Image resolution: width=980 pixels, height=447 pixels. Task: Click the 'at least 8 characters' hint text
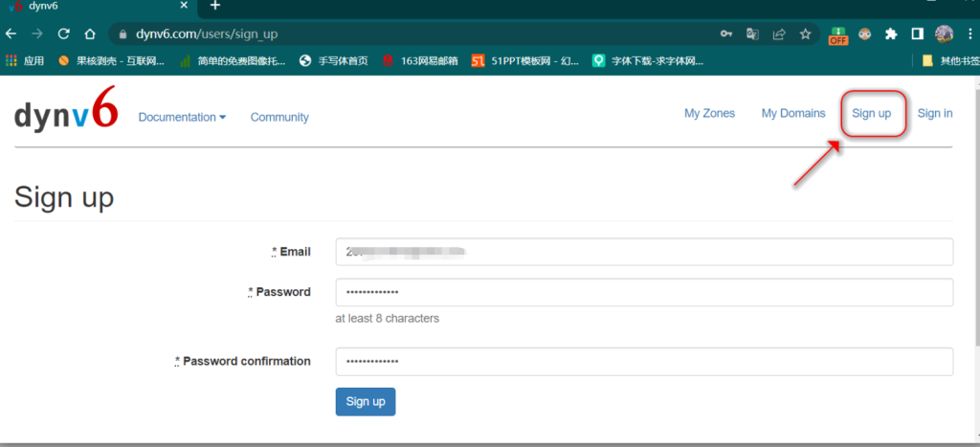(387, 318)
